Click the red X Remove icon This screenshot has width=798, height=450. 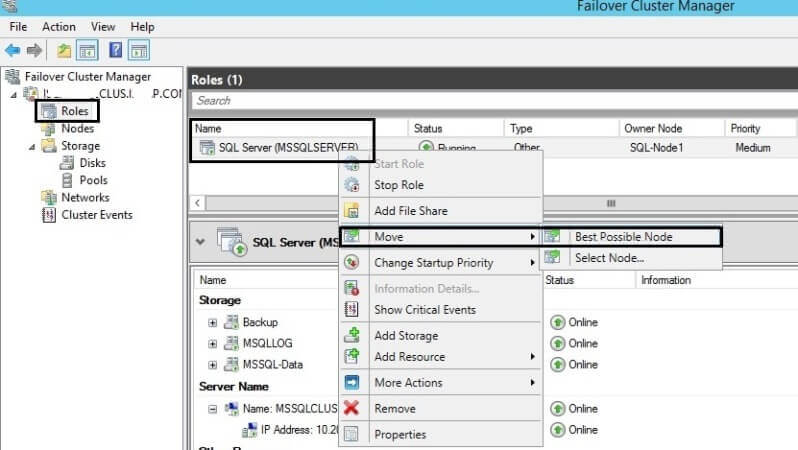coord(352,408)
